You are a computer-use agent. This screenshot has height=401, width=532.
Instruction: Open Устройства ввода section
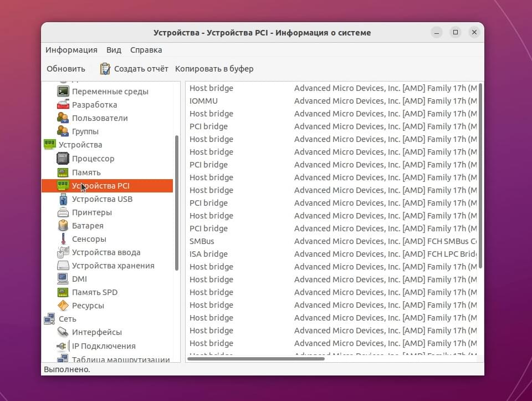[106, 252]
